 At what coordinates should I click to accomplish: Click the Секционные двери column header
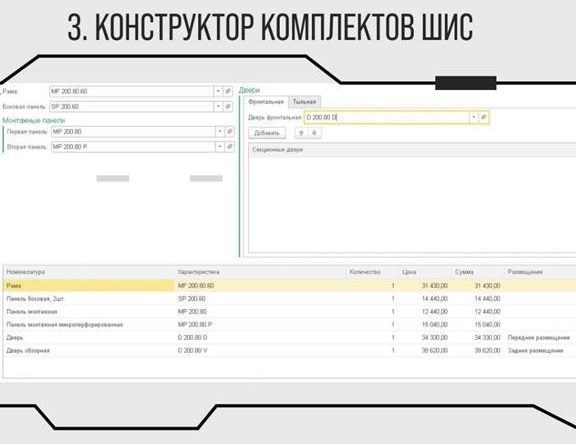[x=278, y=150]
